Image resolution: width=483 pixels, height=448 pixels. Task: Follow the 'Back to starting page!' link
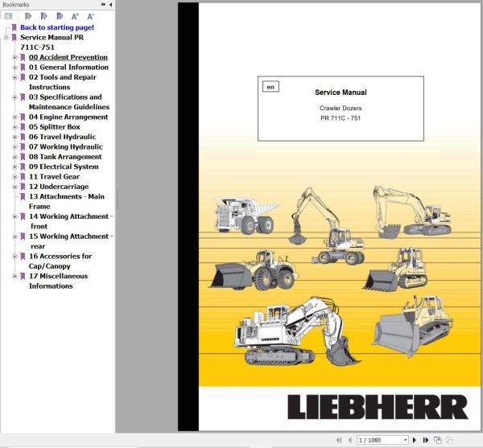pos(57,27)
